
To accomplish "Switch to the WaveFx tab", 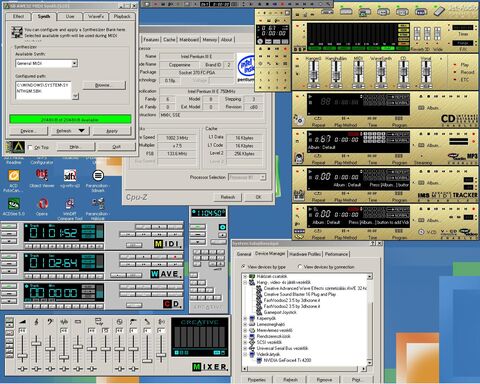I will [96, 17].
